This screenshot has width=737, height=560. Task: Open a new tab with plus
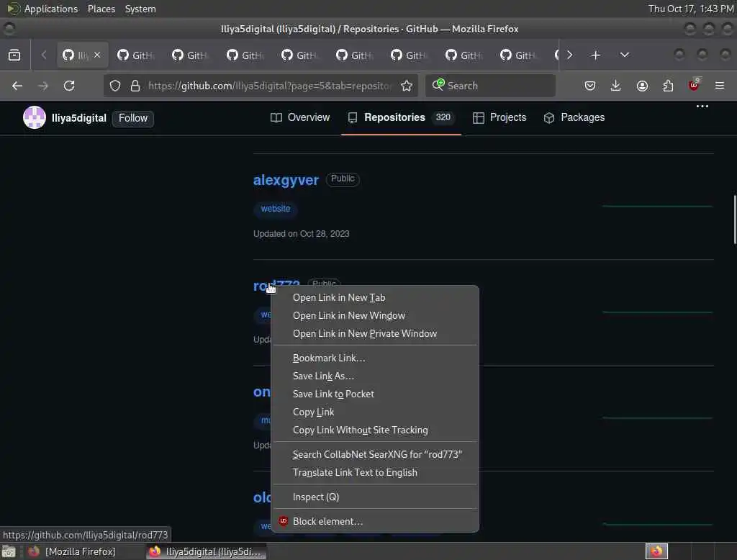tap(595, 55)
